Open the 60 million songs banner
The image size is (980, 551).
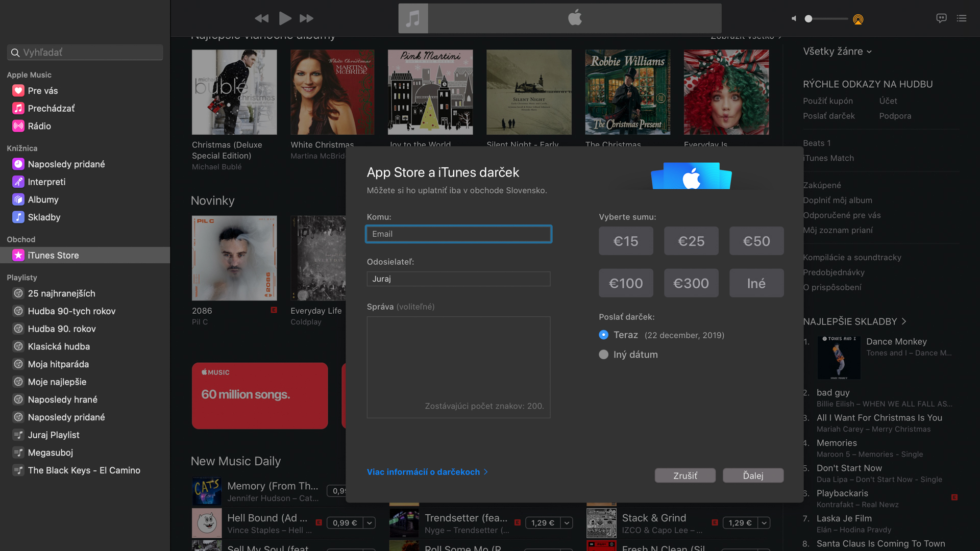pyautogui.click(x=260, y=396)
